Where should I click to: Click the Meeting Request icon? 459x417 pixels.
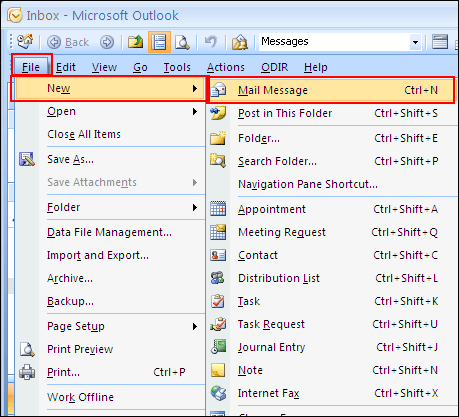218,232
